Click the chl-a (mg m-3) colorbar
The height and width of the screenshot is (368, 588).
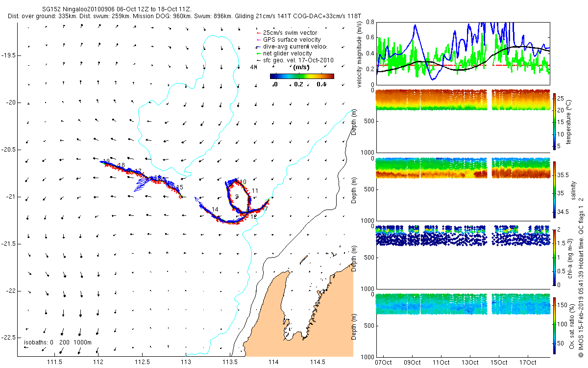coord(555,257)
